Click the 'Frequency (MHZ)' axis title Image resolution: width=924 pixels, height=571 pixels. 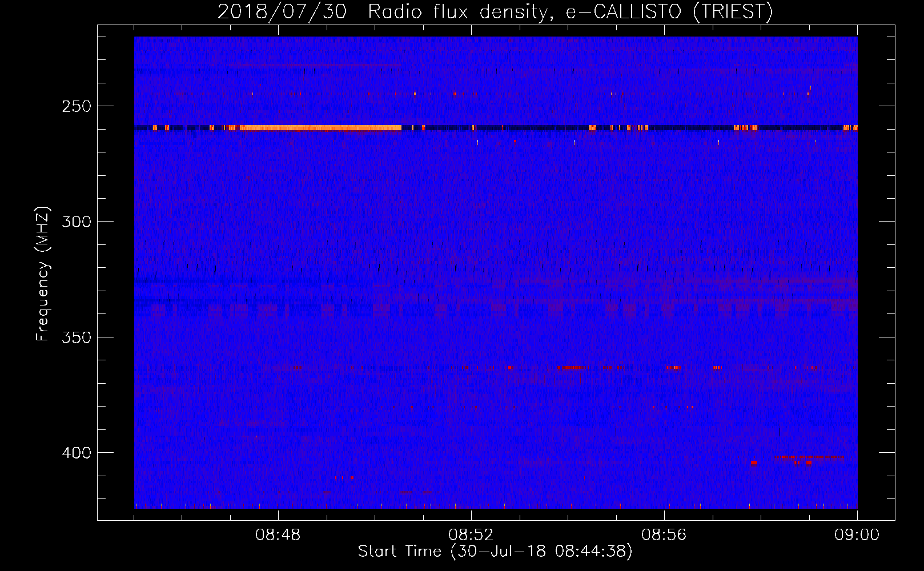click(x=43, y=274)
